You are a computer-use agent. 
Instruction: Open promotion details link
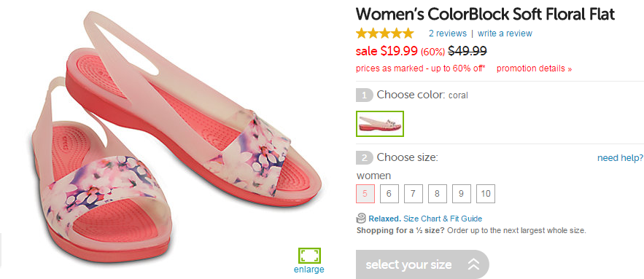pos(534,68)
